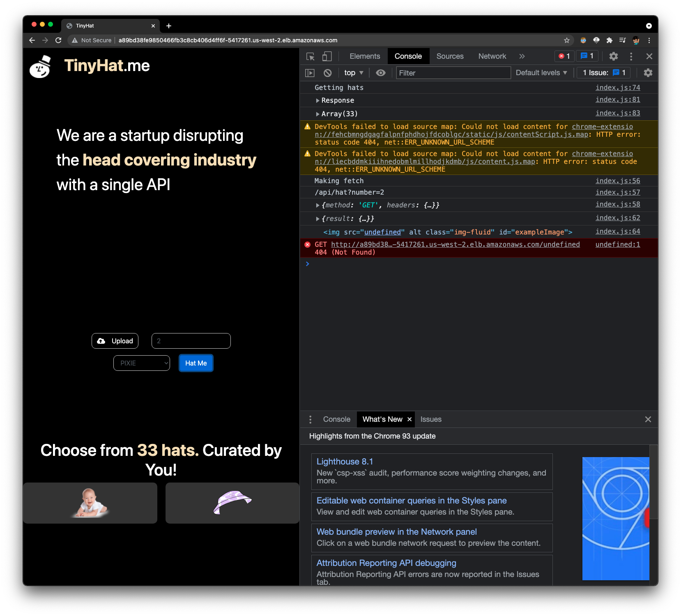Click the Upload button

(115, 341)
